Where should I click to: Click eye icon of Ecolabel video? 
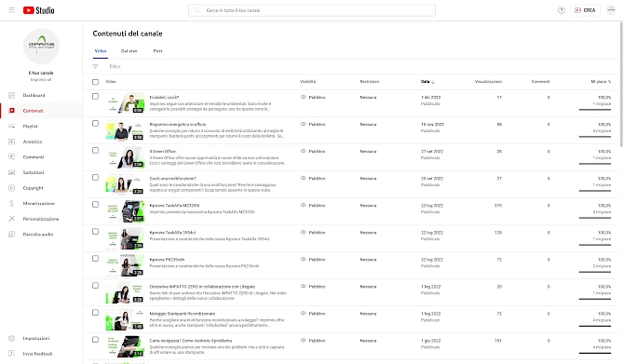coord(304,97)
